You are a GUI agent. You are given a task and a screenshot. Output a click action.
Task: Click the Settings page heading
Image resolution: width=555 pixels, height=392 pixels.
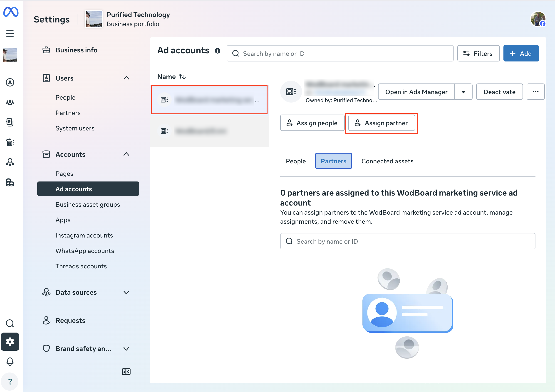coord(52,19)
